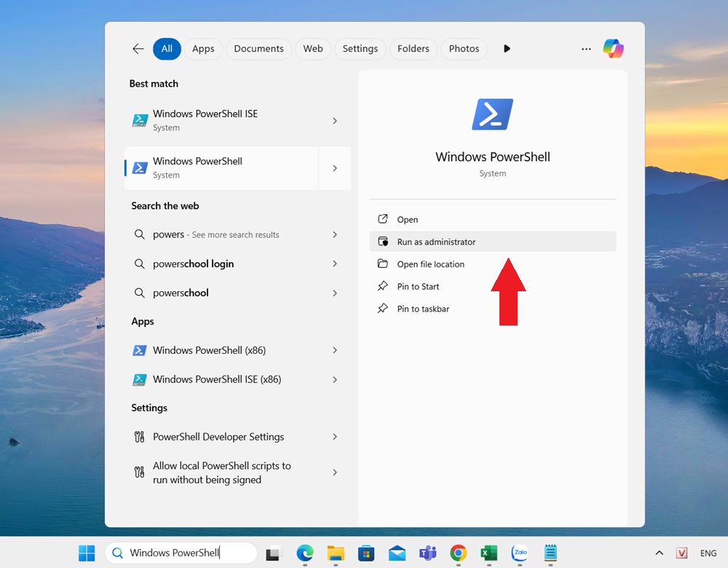Expand the chevron beside Windows PowerShell ISE (x86)

pyautogui.click(x=335, y=379)
